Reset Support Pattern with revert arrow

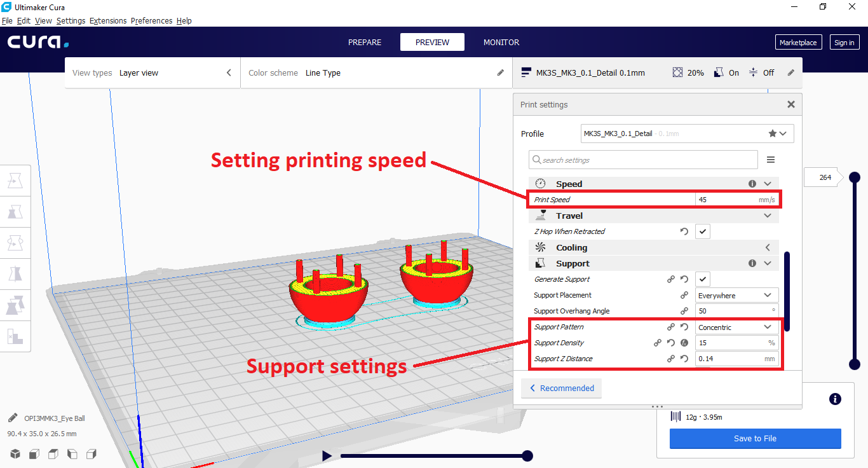pyautogui.click(x=684, y=327)
